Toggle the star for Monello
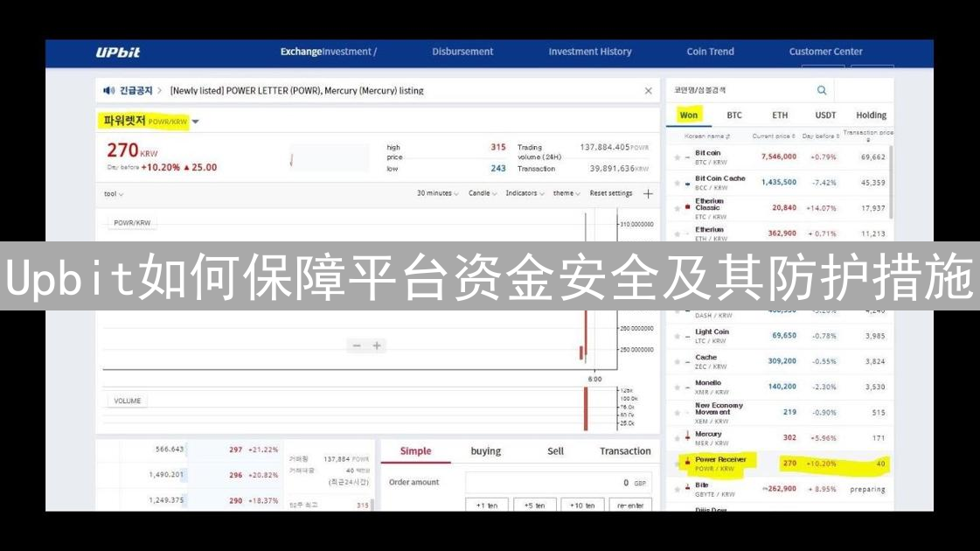The height and width of the screenshot is (551, 980). (677, 387)
